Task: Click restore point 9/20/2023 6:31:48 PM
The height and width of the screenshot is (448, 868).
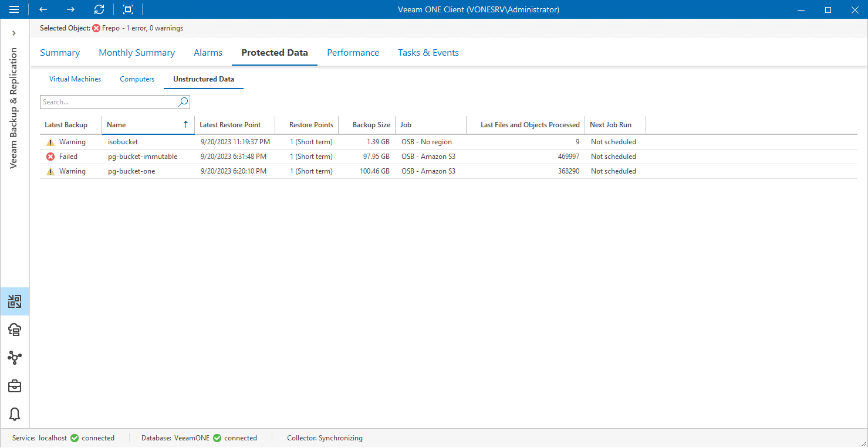Action: [234, 157]
